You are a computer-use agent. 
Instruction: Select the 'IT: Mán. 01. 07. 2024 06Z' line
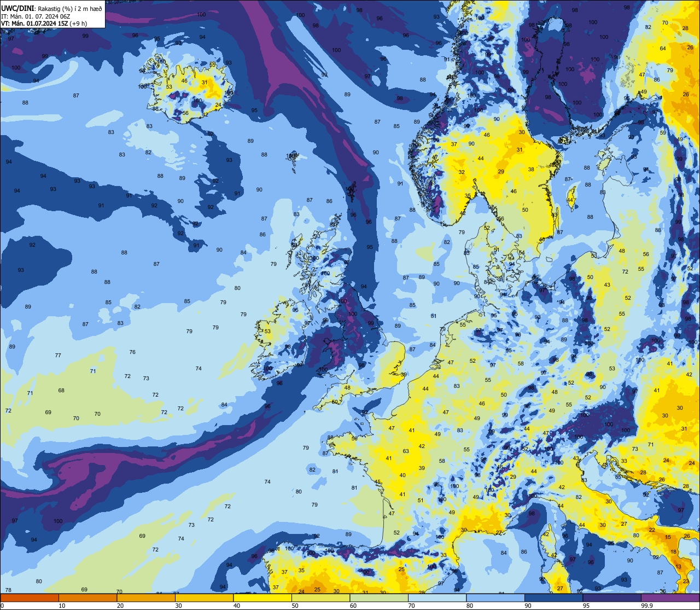coord(34,16)
